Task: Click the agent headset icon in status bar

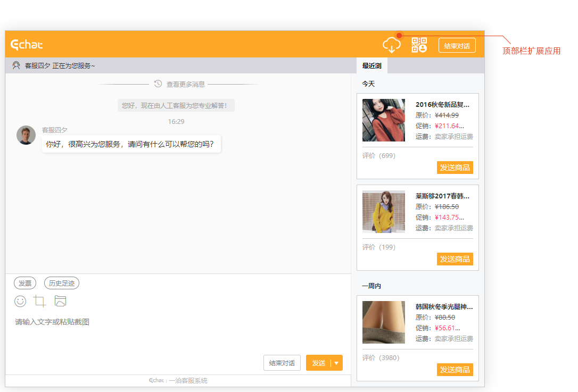Action: tap(16, 65)
